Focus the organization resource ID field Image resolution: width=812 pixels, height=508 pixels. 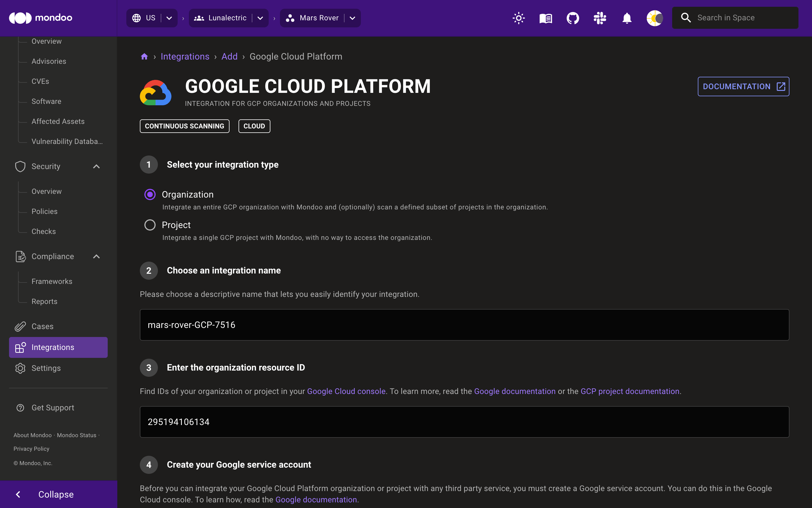click(x=464, y=422)
